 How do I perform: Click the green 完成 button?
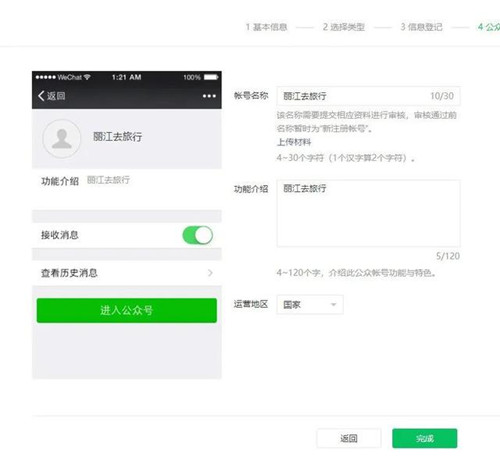[x=425, y=438]
